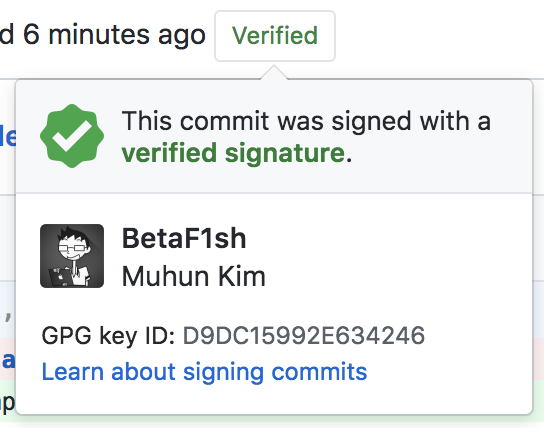Viewport: 544px width, 428px height.
Task: Click the partial comma text at left edge
Action: (8, 318)
